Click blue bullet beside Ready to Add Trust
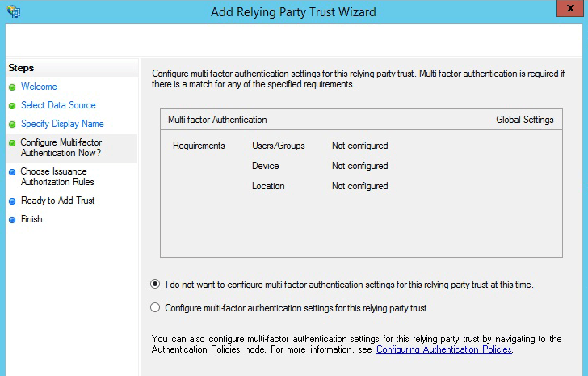Image resolution: width=588 pixels, height=376 pixels. pos(12,201)
